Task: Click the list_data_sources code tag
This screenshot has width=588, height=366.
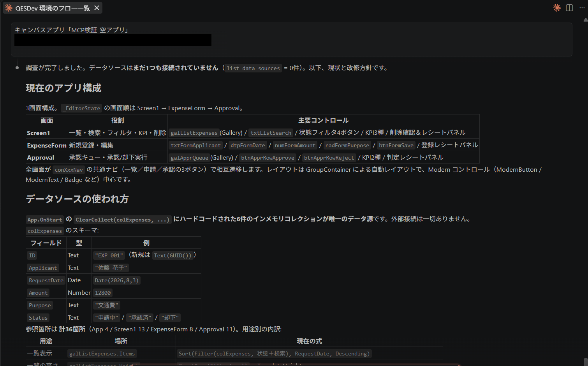Action: [x=253, y=68]
